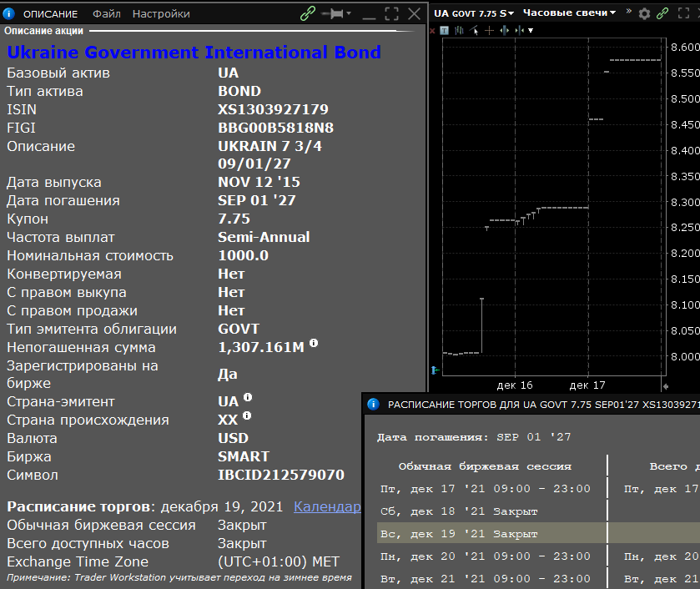Viewport: 700px width, 589px height.
Task: Click the currency value USD
Action: (233, 438)
